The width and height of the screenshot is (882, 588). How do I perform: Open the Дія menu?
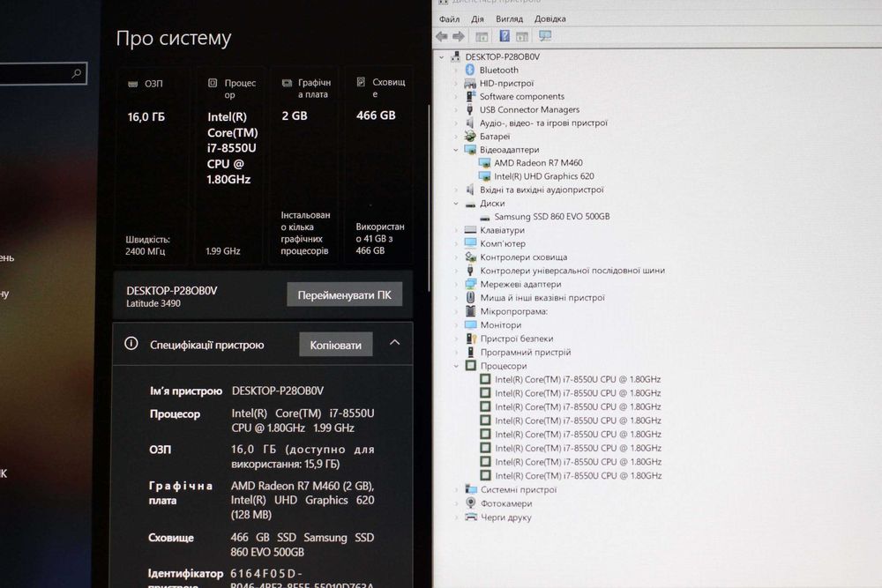(477, 19)
